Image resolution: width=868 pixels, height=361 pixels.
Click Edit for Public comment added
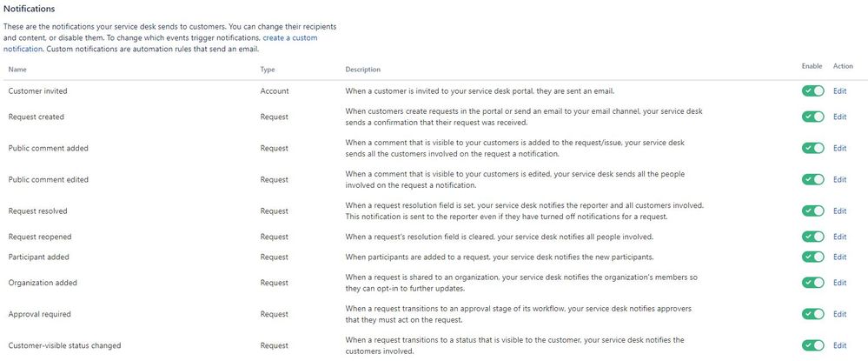click(840, 148)
